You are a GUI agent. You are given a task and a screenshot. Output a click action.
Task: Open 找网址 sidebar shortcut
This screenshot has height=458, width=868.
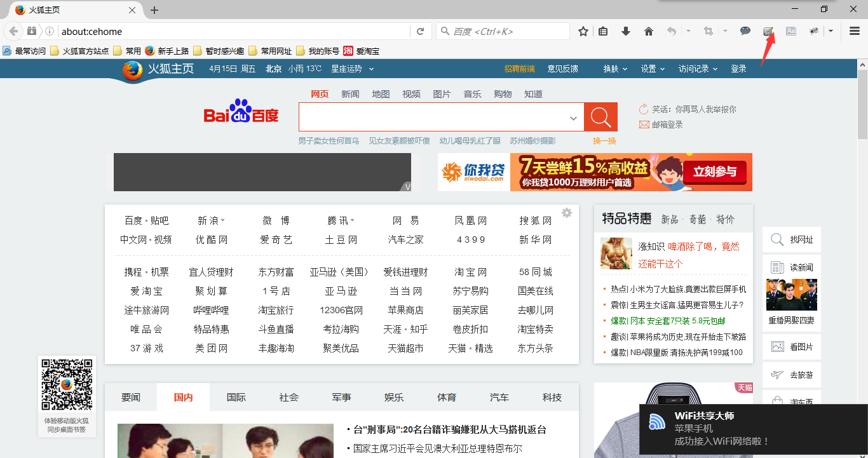tap(791, 239)
